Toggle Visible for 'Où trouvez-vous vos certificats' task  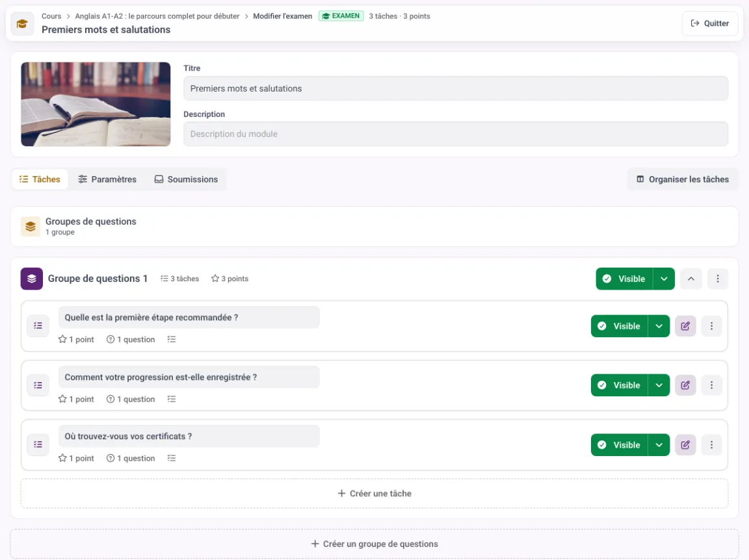(619, 445)
